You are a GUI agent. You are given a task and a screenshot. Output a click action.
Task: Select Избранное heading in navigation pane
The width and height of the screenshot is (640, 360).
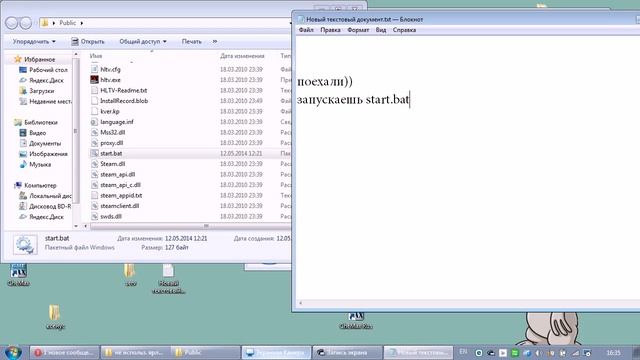(x=35, y=60)
